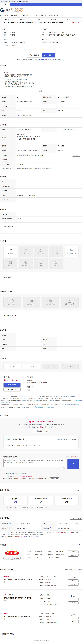Select the 기숙사 welfare icon
Image resolution: width=82 pixels, height=644 pixels.
click(x=26, y=252)
